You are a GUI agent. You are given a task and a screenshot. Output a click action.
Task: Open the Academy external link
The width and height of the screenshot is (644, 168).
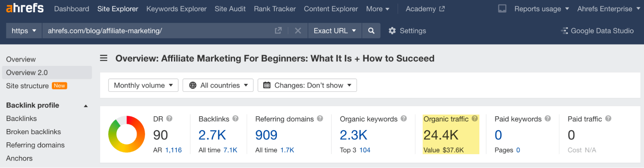[425, 9]
